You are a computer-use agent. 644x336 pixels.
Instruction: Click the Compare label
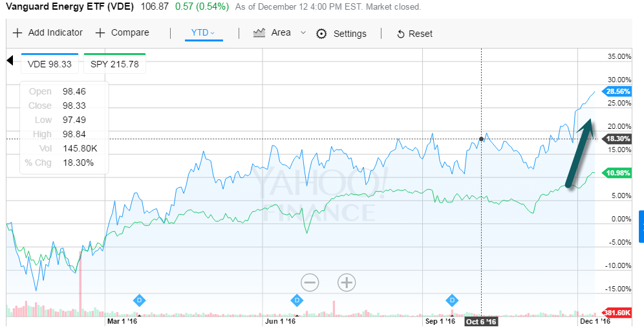click(x=130, y=33)
